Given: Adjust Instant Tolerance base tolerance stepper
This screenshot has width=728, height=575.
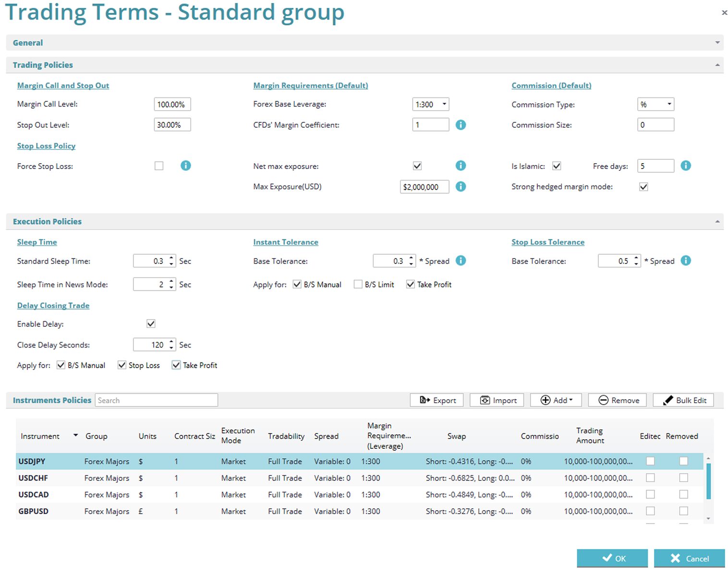Looking at the screenshot, I should click(412, 261).
